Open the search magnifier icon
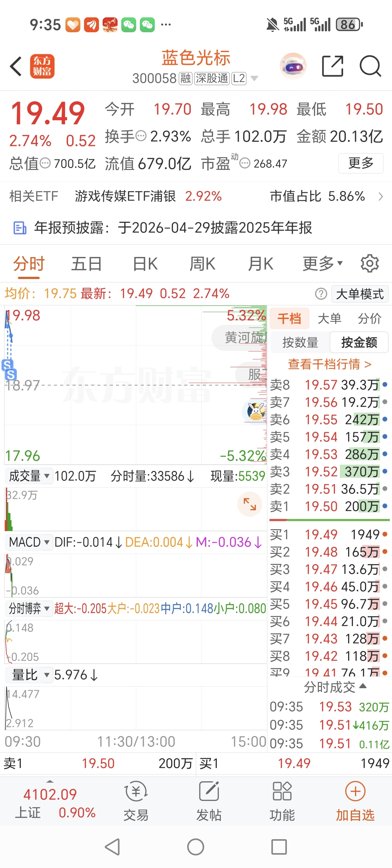Screen dimensions: 392x868 click(x=370, y=66)
